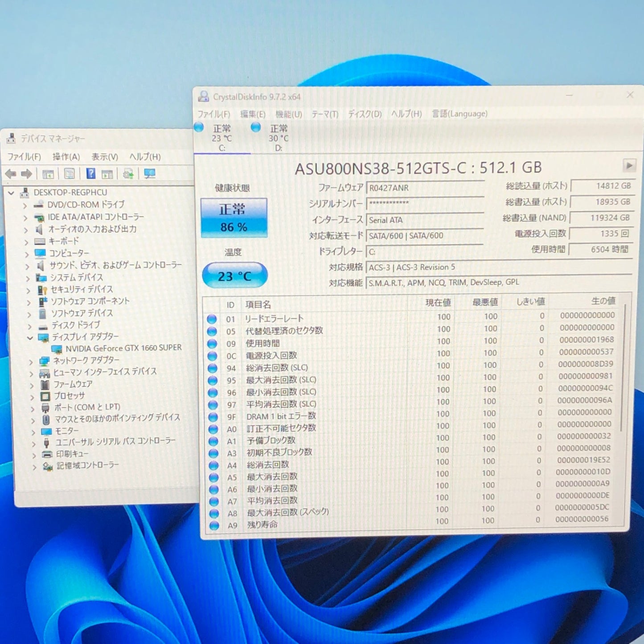Click the DESKTOP-REGPHCU computer icon
Image resolution: width=644 pixels, height=644 pixels.
[x=24, y=193]
